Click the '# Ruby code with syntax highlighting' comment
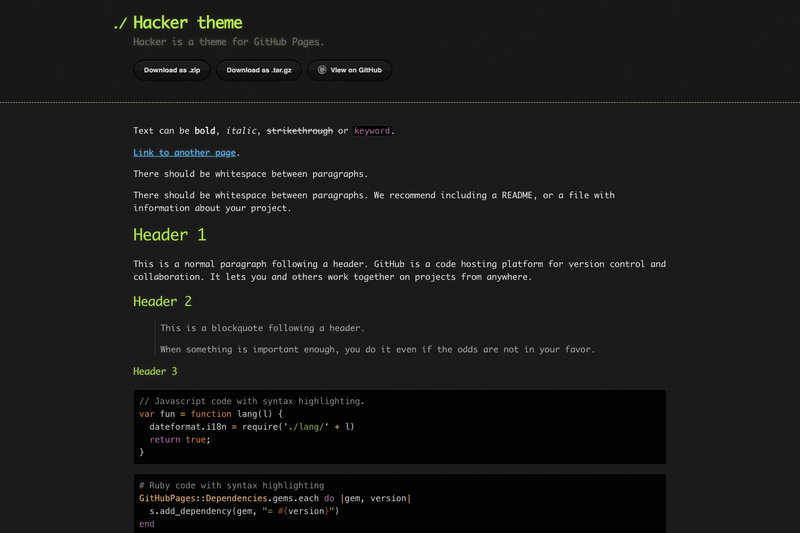Screen dimensions: 800x533 pyautogui.click(x=231, y=485)
